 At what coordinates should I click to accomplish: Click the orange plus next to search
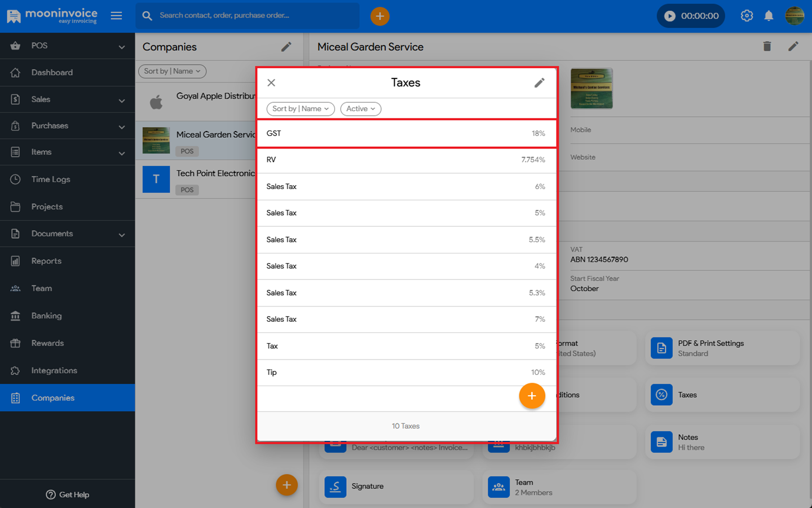click(379, 16)
